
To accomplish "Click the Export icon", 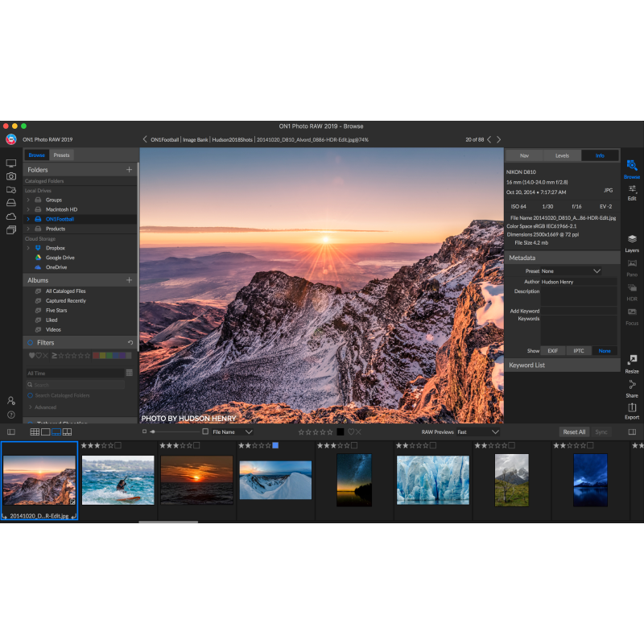I will coord(632,409).
